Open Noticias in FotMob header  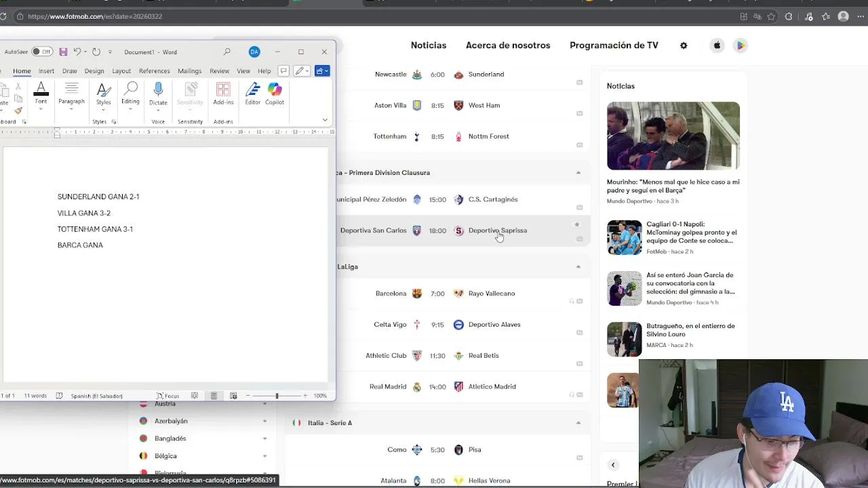click(x=429, y=45)
